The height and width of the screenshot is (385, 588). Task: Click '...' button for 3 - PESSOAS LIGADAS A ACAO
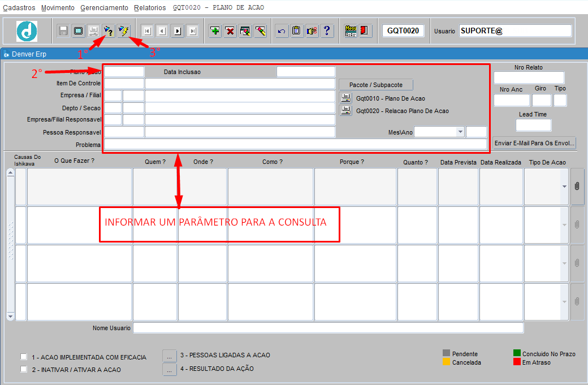pyautogui.click(x=170, y=356)
